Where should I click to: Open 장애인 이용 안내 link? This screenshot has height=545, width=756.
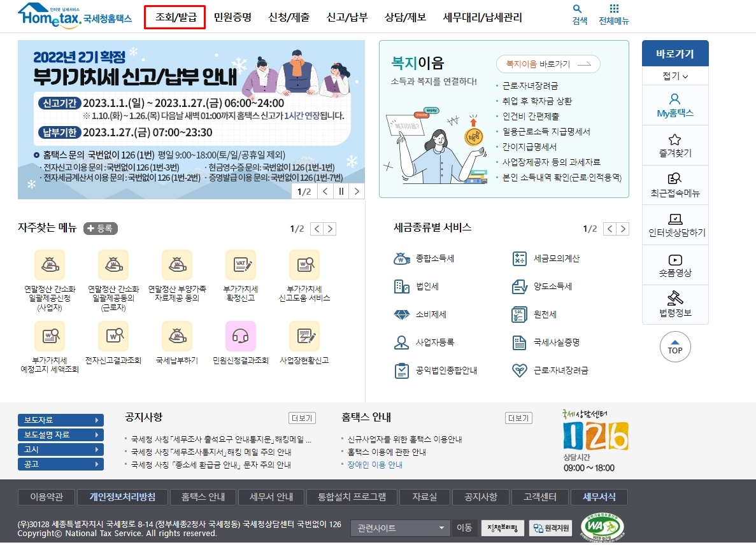[375, 465]
